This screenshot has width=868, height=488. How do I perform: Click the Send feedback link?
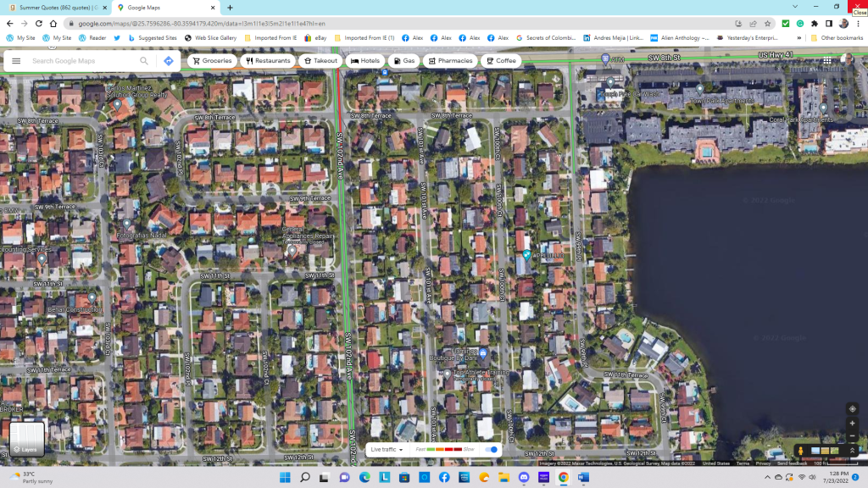(x=793, y=463)
